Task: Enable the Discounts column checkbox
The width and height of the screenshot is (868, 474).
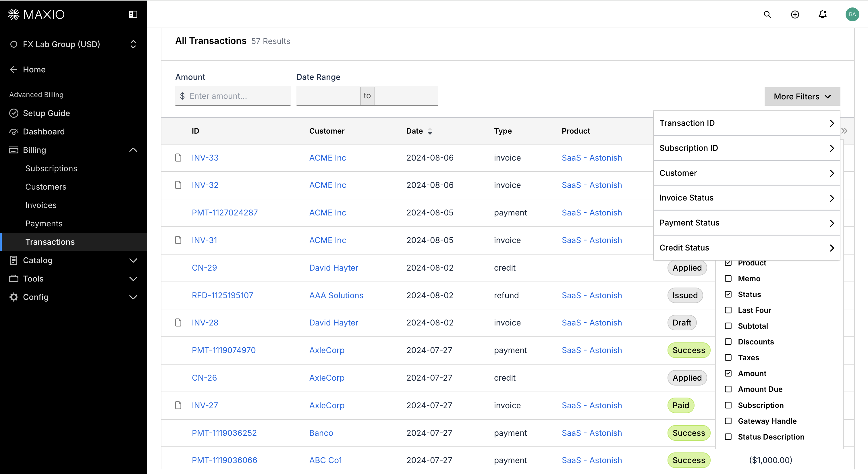Action: pos(728,342)
